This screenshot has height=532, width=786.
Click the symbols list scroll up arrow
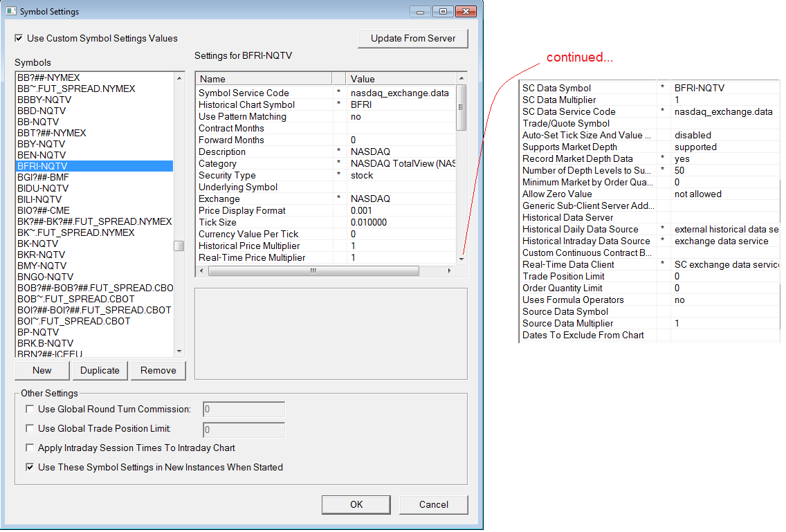tap(179, 78)
